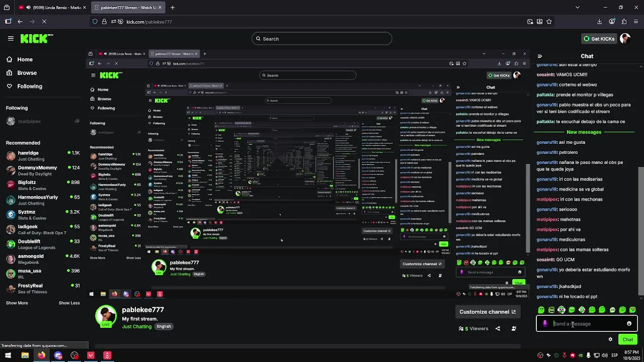Open DommyxMommy Dead By Daylight channel
This screenshot has height=362, width=644.
click(43, 170)
